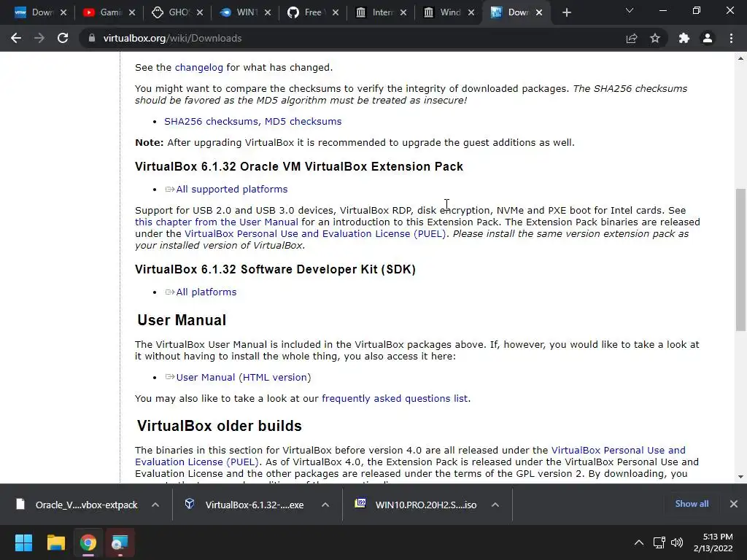Show hidden system tray icons
The image size is (747, 560).
point(639,542)
